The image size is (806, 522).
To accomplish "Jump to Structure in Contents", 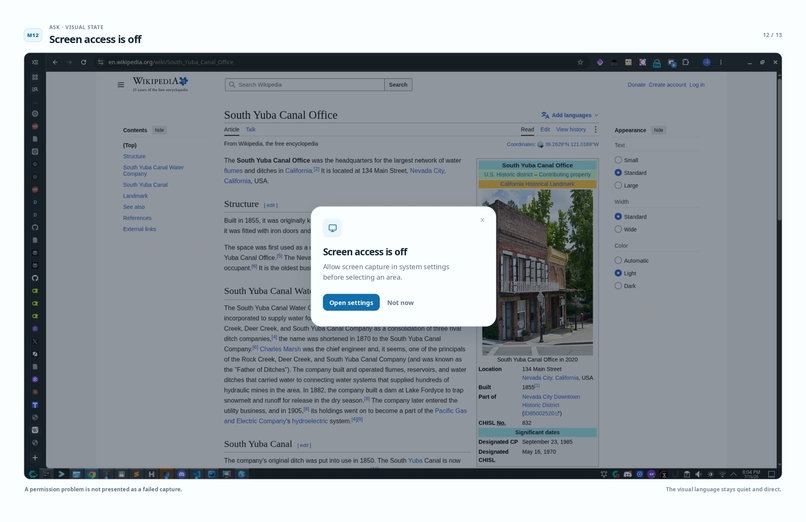I will (134, 156).
